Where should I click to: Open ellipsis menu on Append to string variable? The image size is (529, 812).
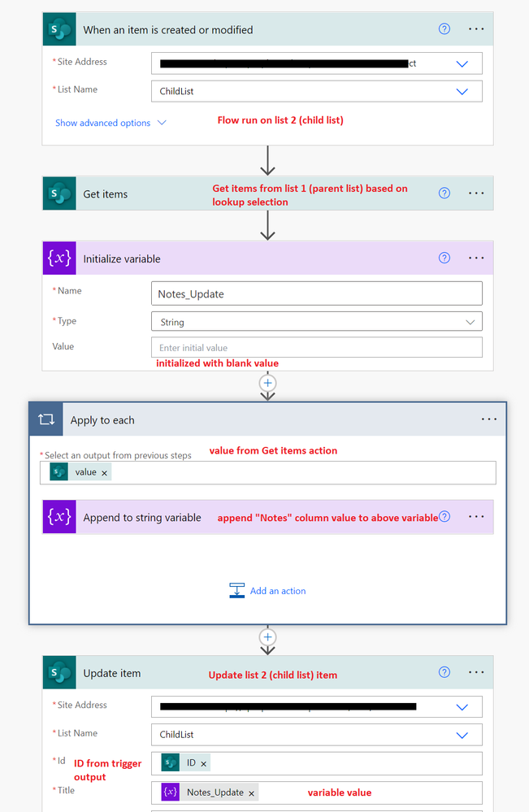tap(476, 517)
